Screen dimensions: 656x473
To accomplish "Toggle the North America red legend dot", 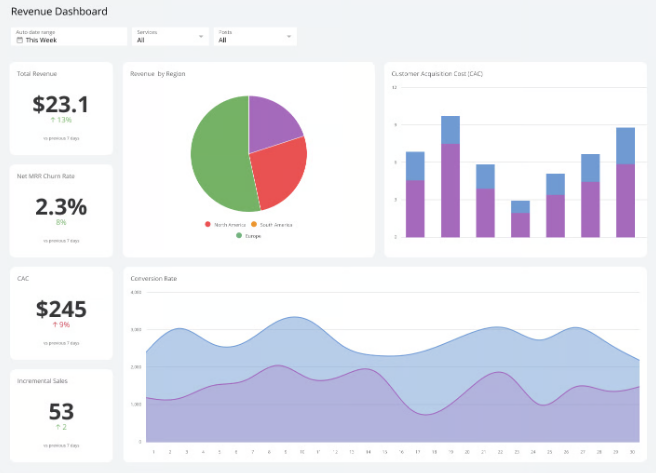I will (x=208, y=224).
